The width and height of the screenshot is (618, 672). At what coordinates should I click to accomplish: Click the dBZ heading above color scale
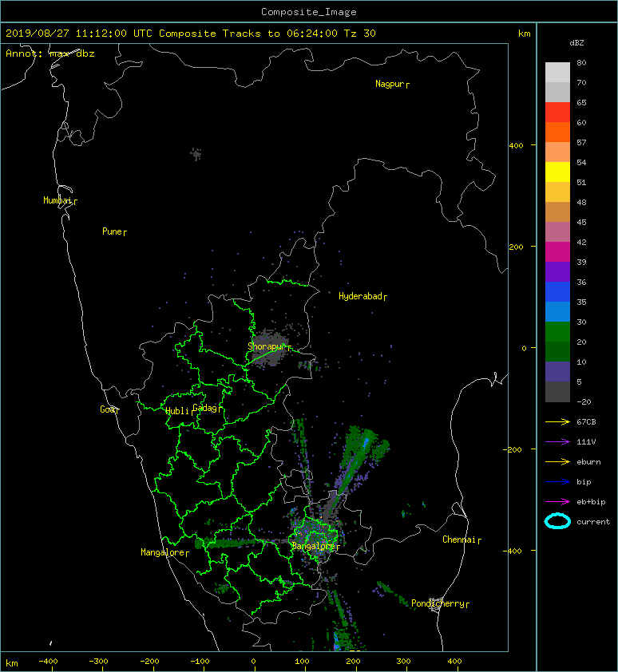pyautogui.click(x=576, y=43)
